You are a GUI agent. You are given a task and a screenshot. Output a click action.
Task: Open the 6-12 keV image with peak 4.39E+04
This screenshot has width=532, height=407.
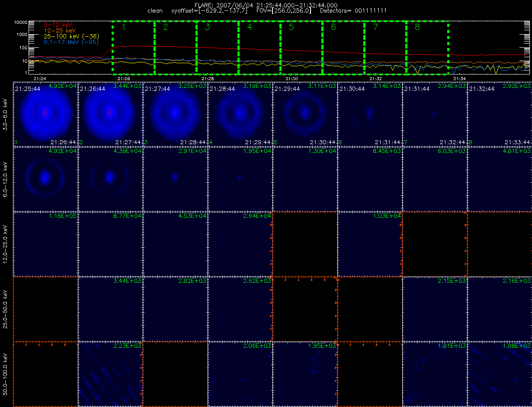coord(110,179)
